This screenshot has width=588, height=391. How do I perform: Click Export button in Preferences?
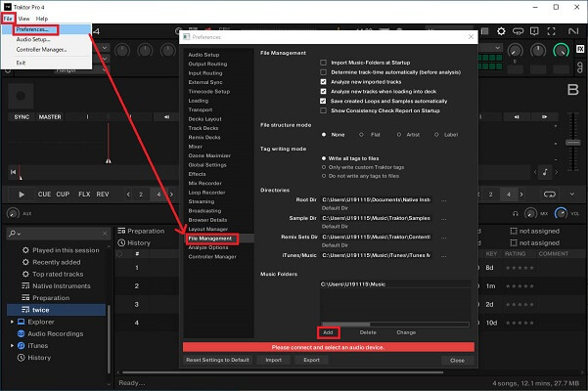(x=312, y=360)
